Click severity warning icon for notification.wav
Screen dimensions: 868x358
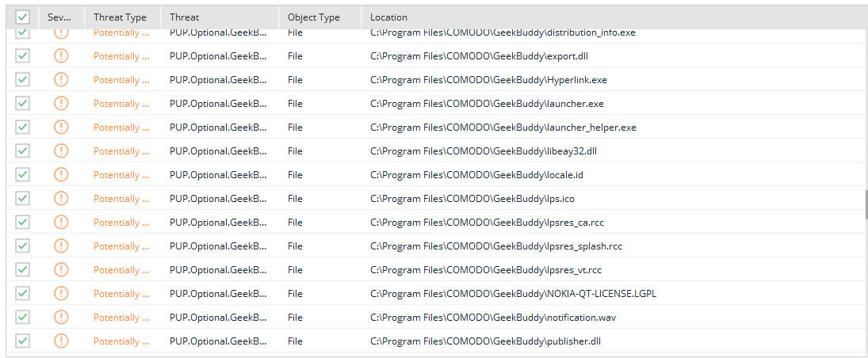(62, 318)
